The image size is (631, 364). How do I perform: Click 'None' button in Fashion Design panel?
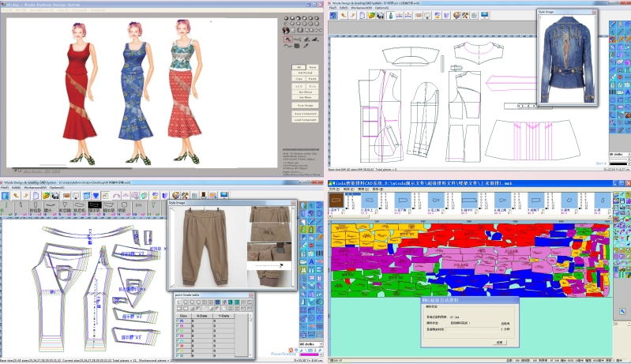pos(313,67)
